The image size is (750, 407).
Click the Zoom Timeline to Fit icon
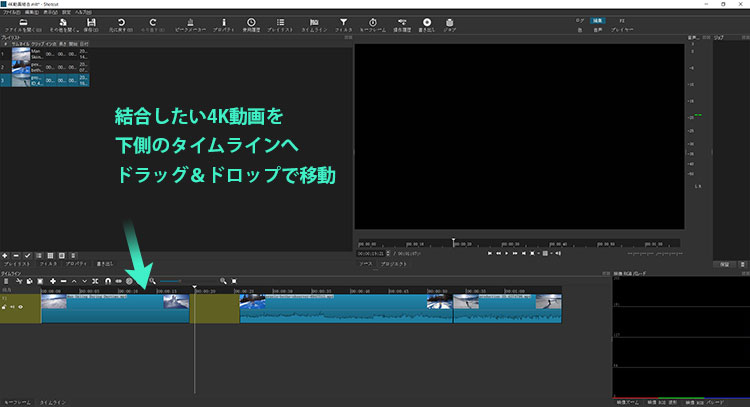click(x=234, y=281)
